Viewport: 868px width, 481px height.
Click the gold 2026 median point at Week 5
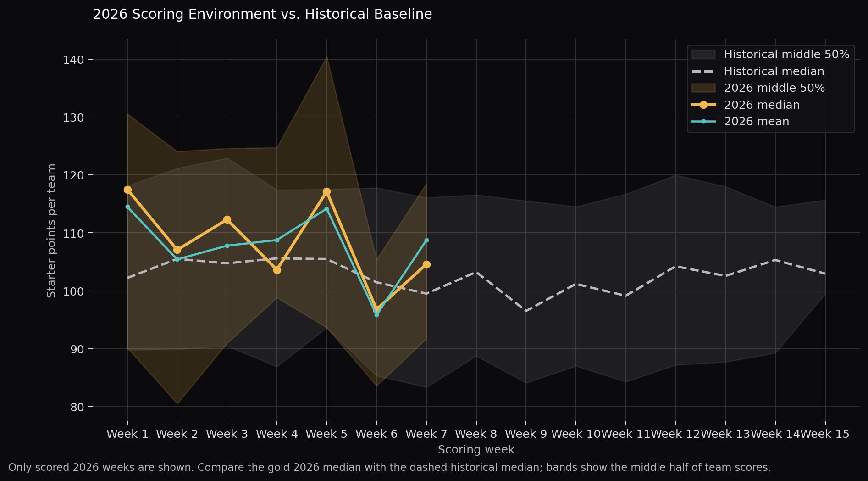coord(326,191)
